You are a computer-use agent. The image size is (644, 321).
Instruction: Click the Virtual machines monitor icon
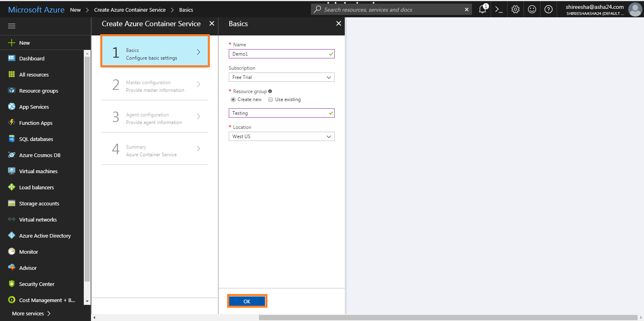(x=12, y=171)
